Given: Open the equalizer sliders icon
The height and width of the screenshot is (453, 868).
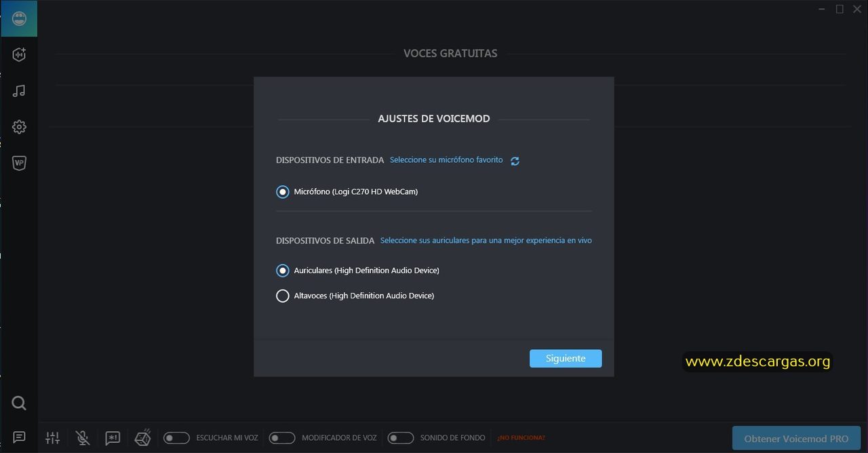Looking at the screenshot, I should coord(53,438).
